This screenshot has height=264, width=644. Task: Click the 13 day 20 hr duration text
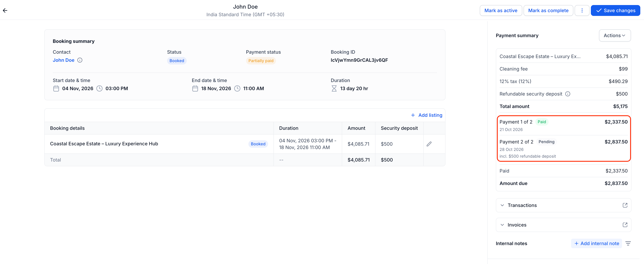[354, 89]
